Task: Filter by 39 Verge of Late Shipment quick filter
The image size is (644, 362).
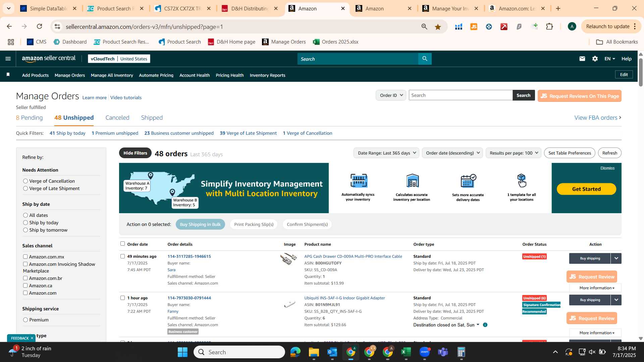Action: 248,133
